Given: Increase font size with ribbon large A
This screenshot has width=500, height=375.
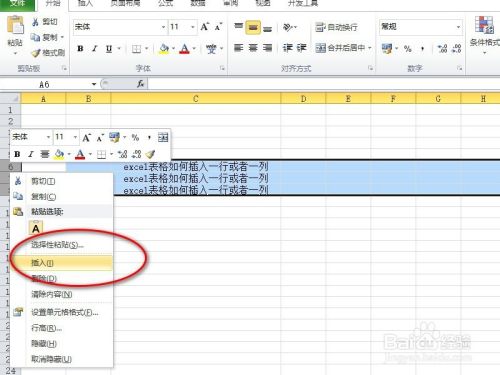Looking at the screenshot, I should [x=205, y=27].
